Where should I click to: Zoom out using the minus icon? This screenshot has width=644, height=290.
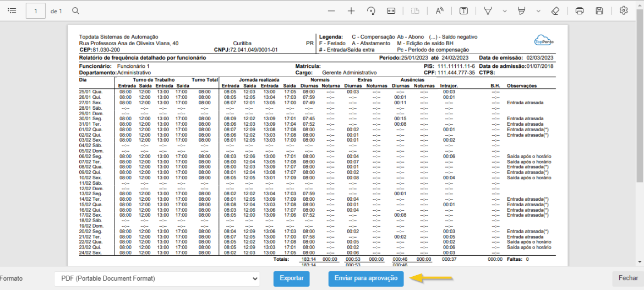pyautogui.click(x=331, y=11)
